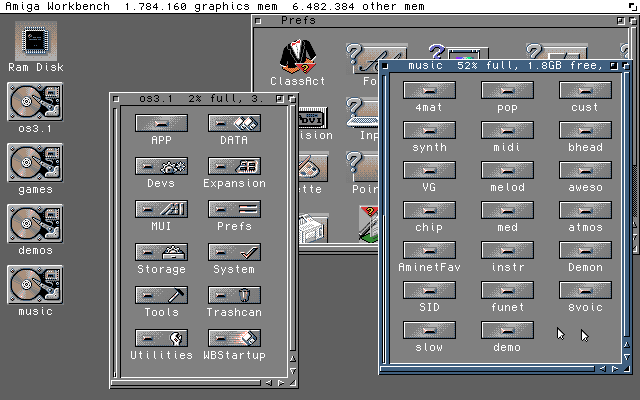640x400 pixels.
Task: Click the music window vertical scrollbar
Action: [627, 206]
